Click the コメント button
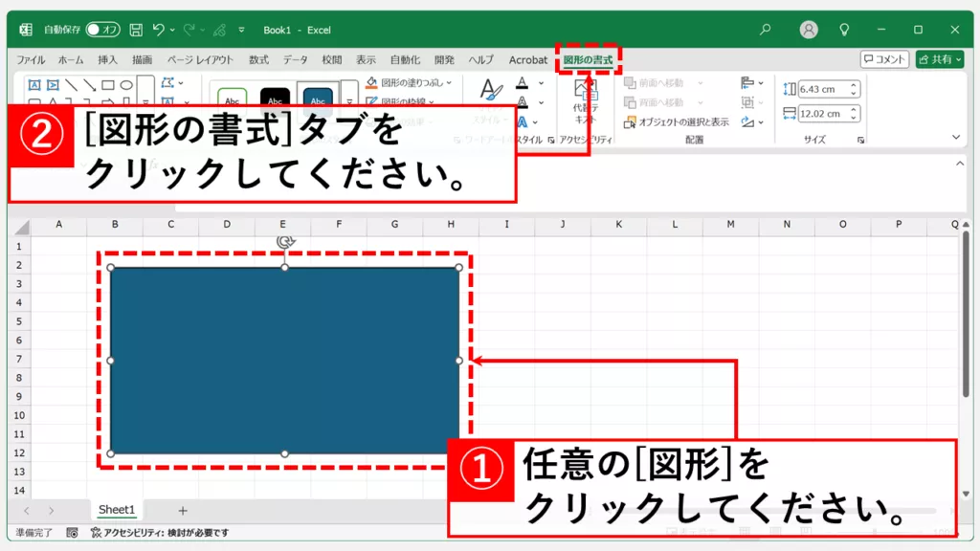 (x=884, y=59)
